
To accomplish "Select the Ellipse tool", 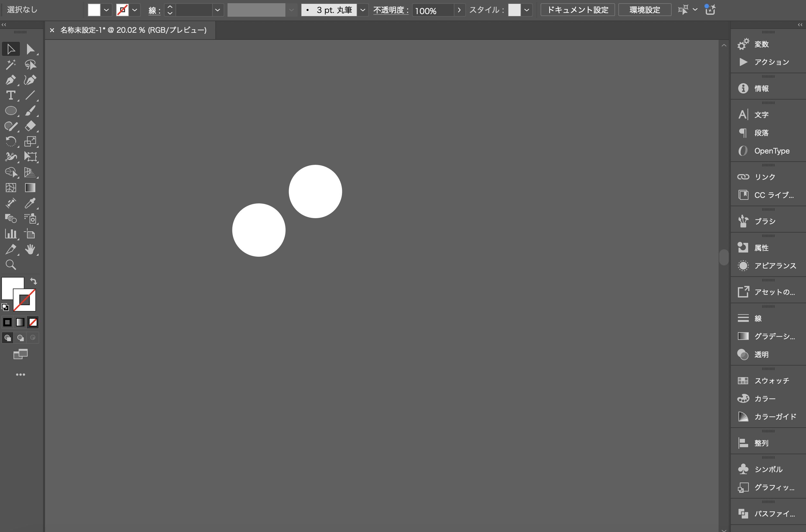I will pos(11,111).
